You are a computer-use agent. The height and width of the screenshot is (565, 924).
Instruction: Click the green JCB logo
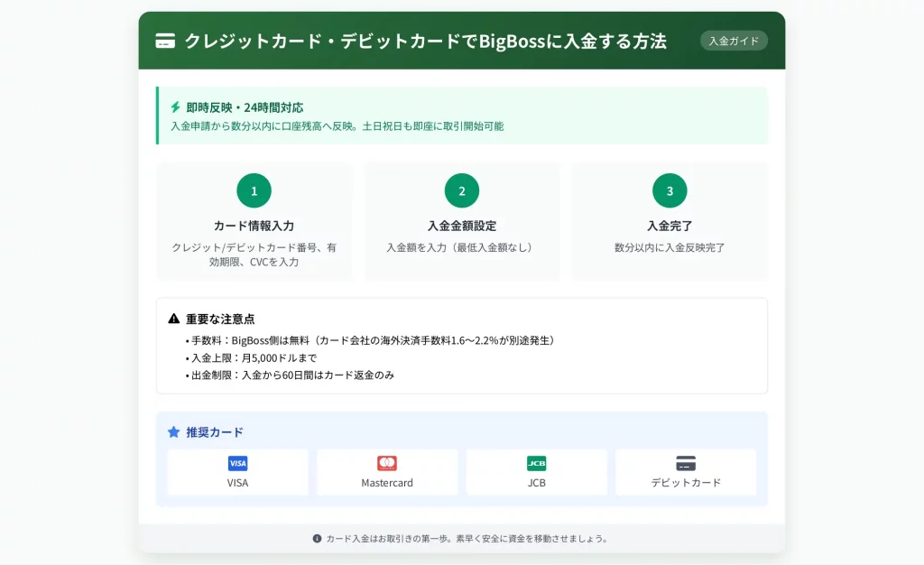tap(536, 464)
